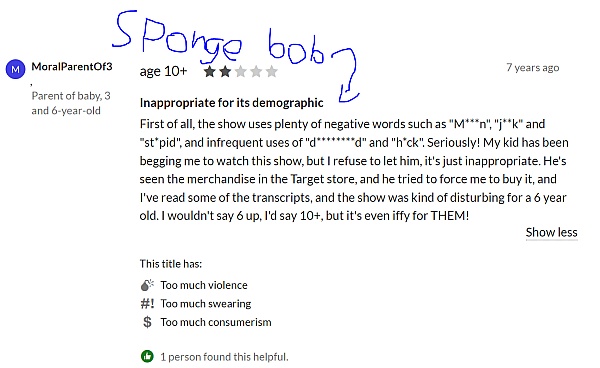Click the first filled rating star
The image size is (600, 368).
point(209,72)
